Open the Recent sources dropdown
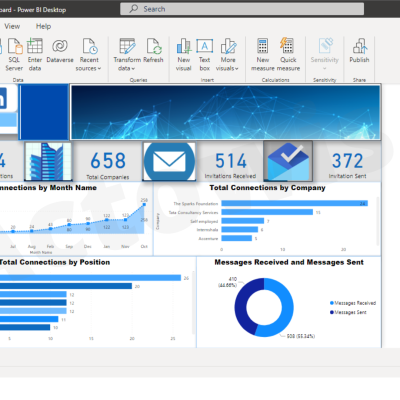This screenshot has height=400, width=400. pos(89,55)
